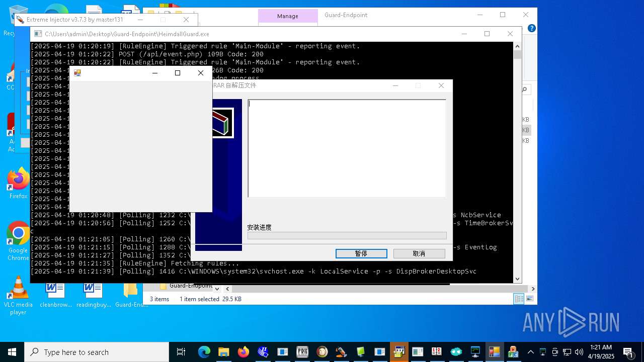Close the Guard-Endpoint File Explorer window

click(526, 15)
